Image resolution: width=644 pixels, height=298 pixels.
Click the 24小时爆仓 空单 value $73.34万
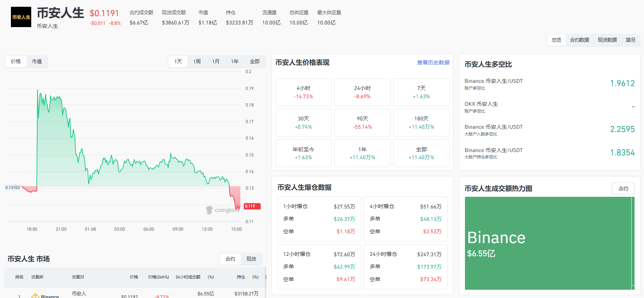coord(431,279)
